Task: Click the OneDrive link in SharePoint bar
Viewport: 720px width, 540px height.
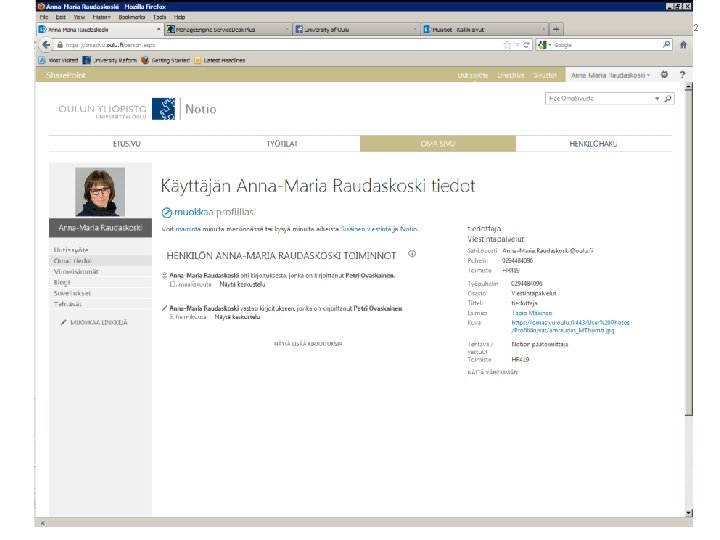Action: pos(511,75)
